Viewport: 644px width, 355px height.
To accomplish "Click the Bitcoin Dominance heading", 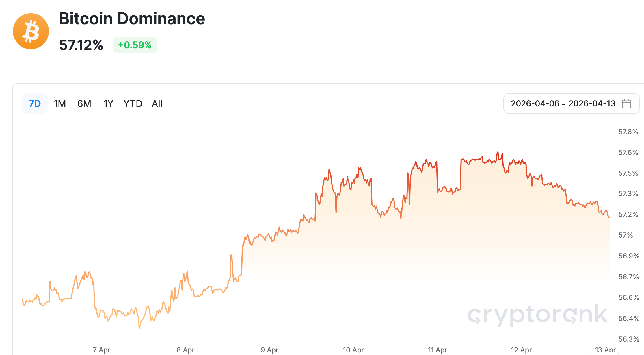I will pos(132,19).
